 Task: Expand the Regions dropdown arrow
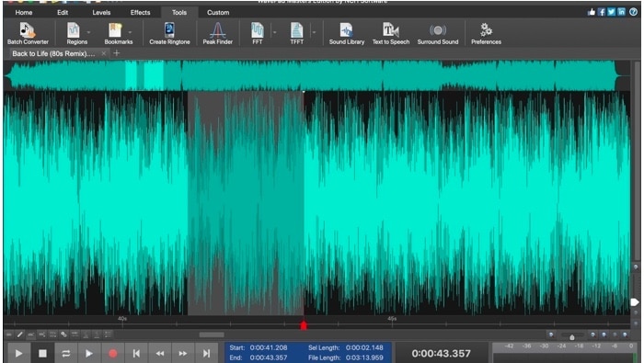click(x=88, y=32)
